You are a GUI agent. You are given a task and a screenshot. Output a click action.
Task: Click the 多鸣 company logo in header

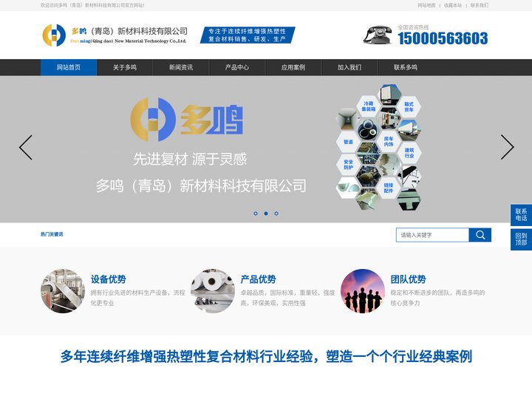tap(115, 35)
